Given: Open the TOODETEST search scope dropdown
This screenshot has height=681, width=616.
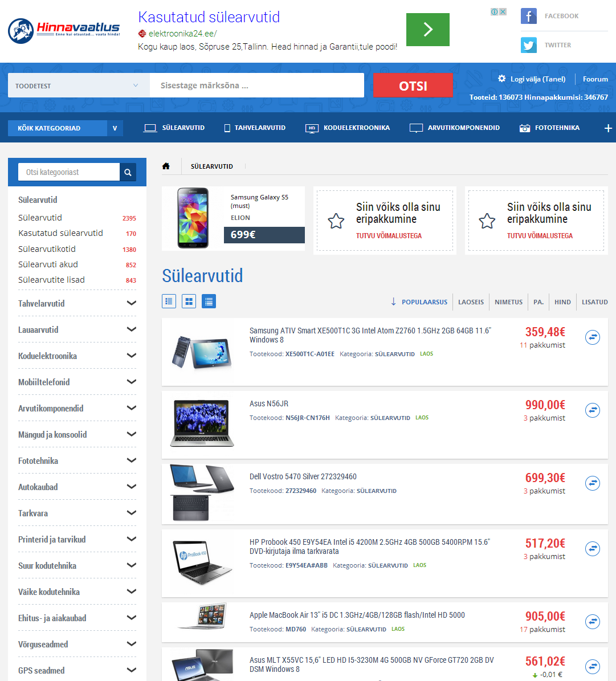Looking at the screenshot, I should coord(79,85).
